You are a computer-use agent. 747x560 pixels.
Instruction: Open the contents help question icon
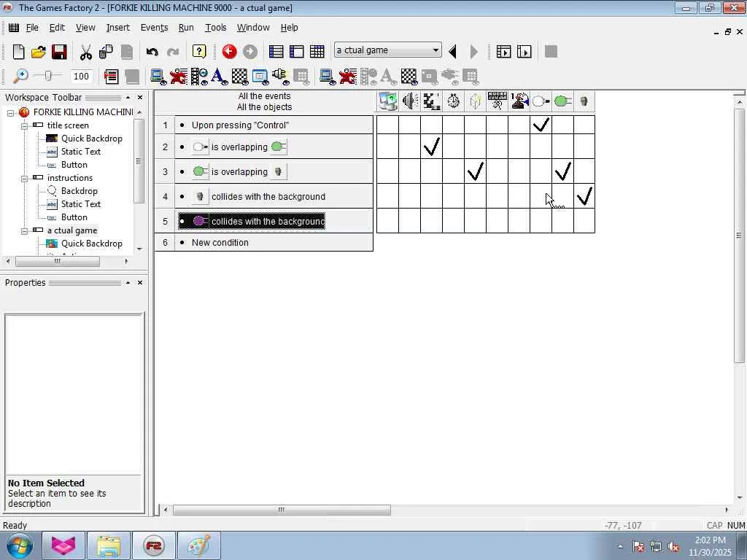coord(199,52)
